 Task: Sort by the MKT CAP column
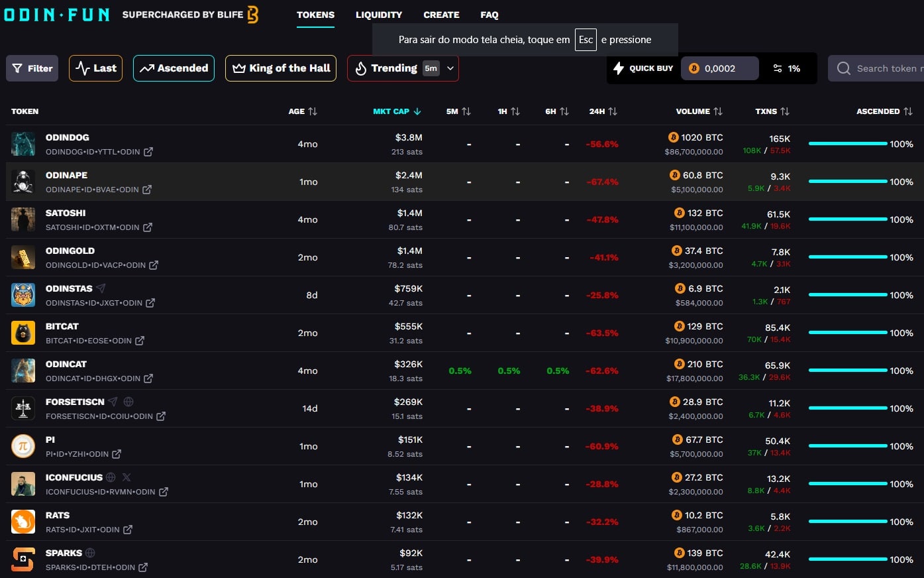tap(397, 111)
